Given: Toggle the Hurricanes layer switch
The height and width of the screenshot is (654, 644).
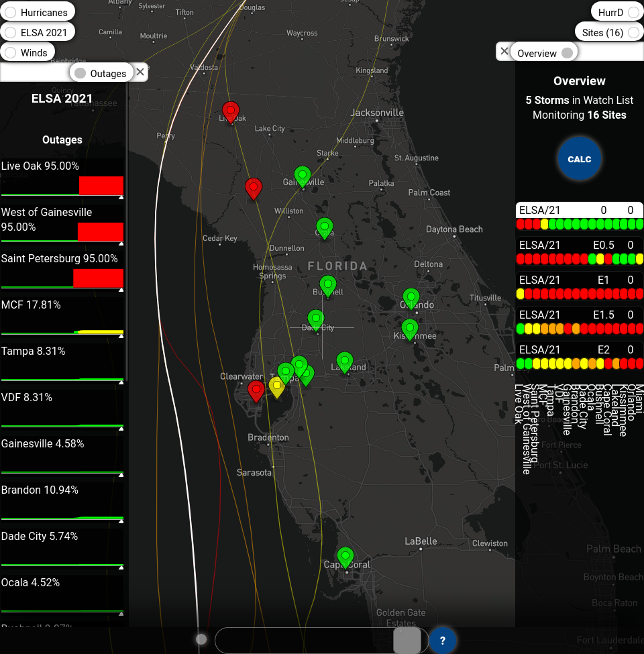Looking at the screenshot, I should pyautogui.click(x=11, y=13).
